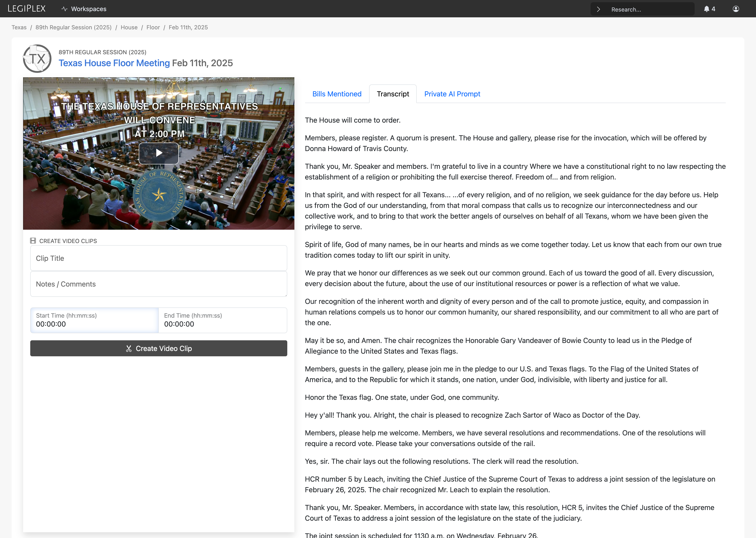756x538 pixels.
Task: Open the user account profile icon
Action: (x=736, y=9)
